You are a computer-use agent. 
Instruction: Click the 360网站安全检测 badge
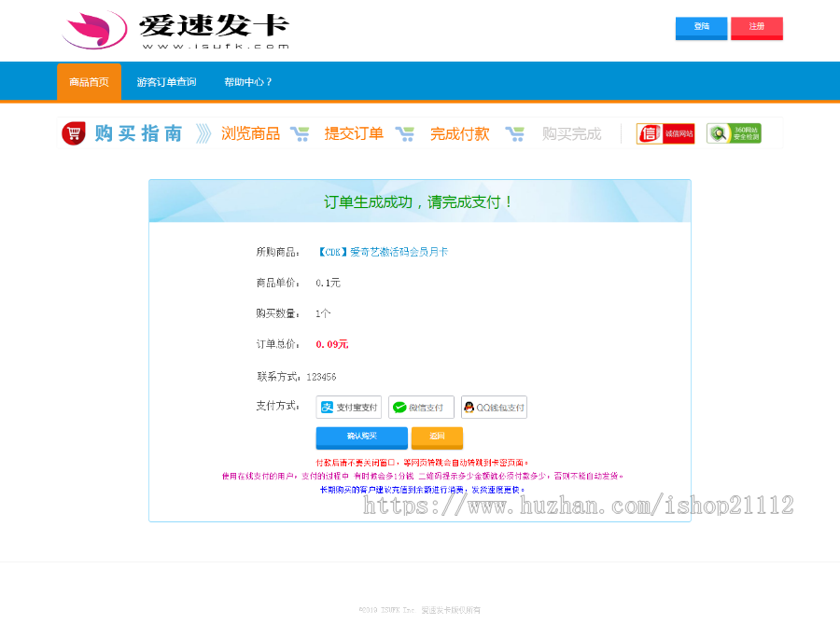tap(734, 133)
